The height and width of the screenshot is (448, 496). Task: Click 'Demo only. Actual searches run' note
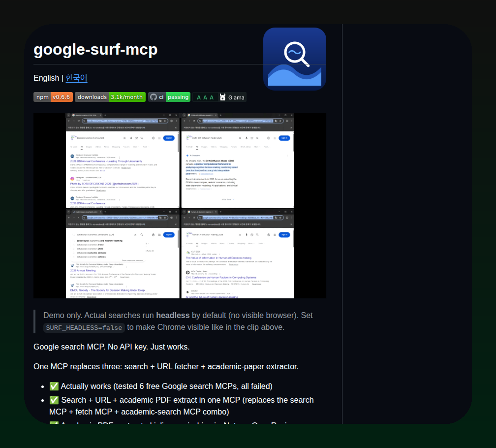tap(178, 321)
